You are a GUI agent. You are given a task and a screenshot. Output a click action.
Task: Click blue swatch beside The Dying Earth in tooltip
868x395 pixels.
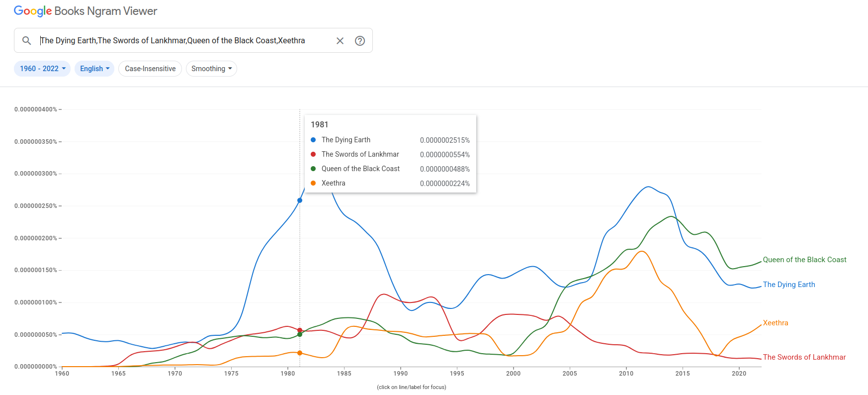(x=313, y=140)
